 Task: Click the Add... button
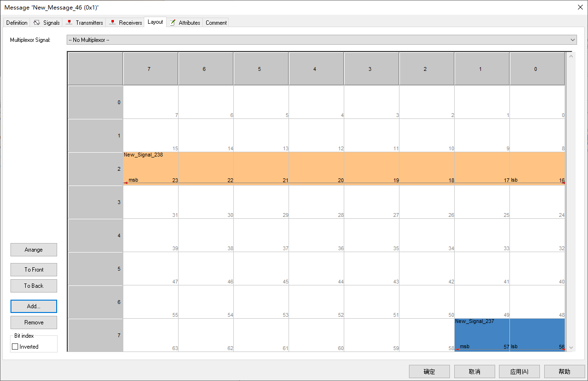(34, 306)
